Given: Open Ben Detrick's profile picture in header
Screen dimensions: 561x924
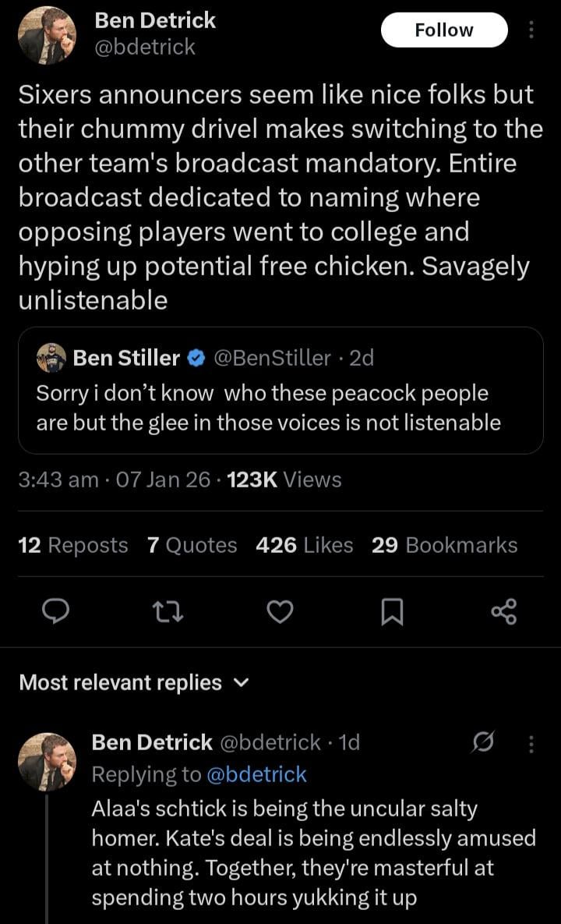Looking at the screenshot, I should tap(47, 36).
